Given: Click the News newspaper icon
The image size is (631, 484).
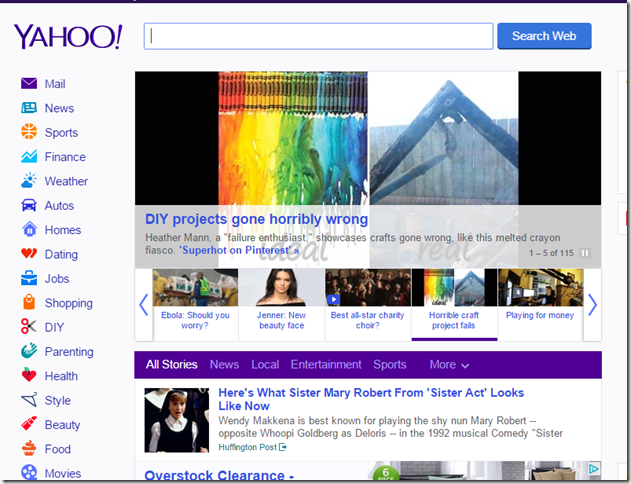Looking at the screenshot, I should 29,108.
